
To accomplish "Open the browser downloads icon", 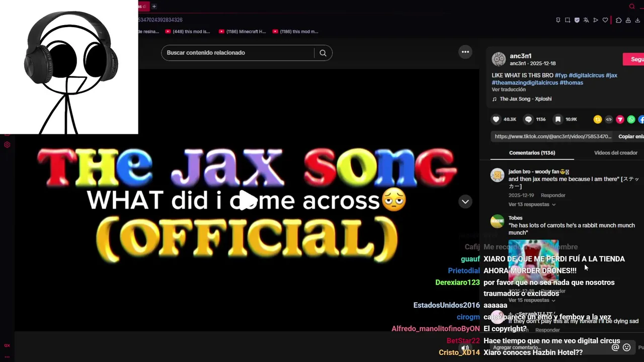I will [637, 20].
